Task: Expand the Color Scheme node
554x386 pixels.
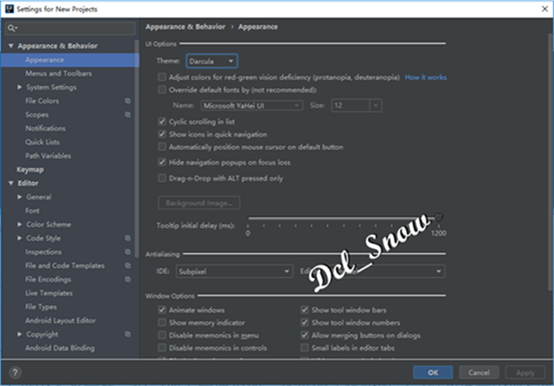Action: (20, 225)
